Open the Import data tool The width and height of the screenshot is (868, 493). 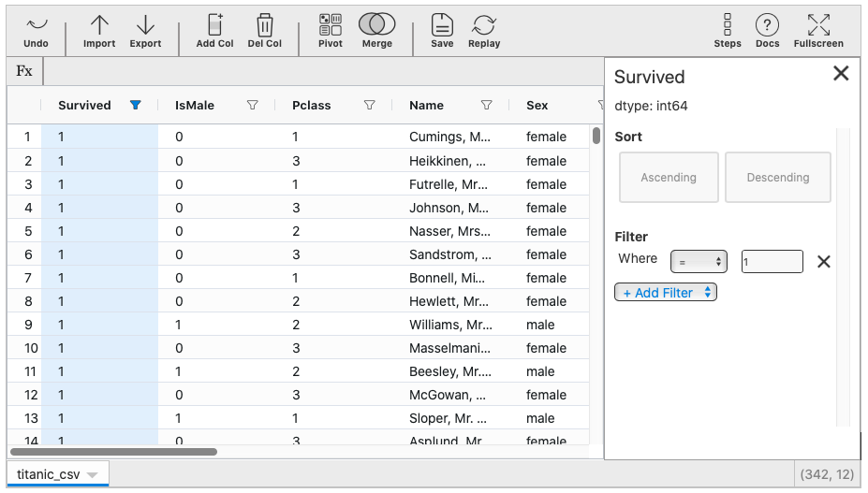tap(99, 31)
